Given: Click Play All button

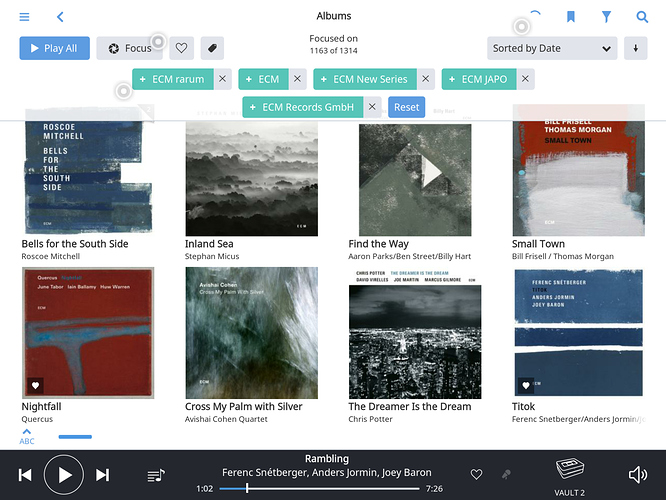Looking at the screenshot, I should click(x=54, y=48).
